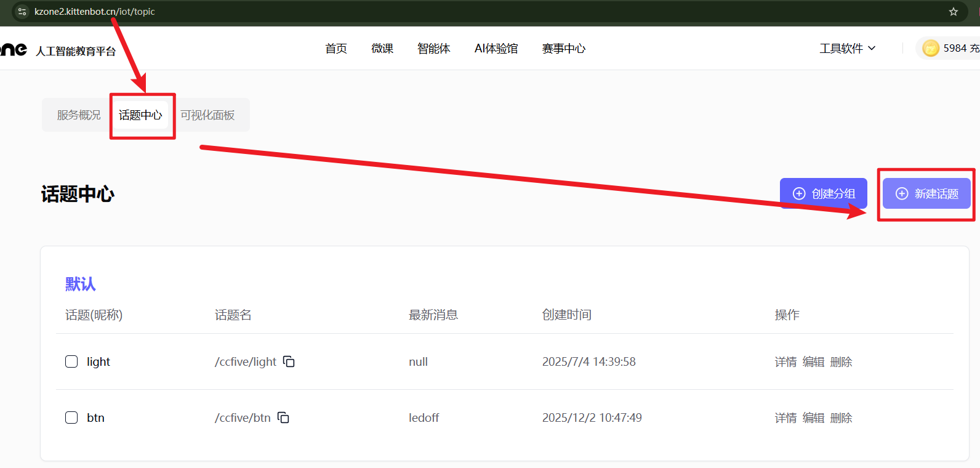Click the bookmark star icon in address bar
Screen dimensions: 980x468
(x=954, y=12)
